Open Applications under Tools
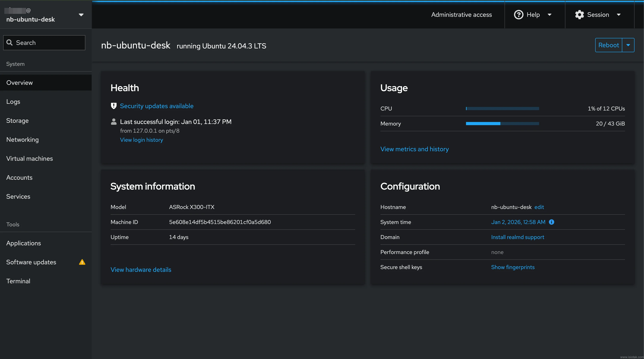644x359 pixels. pyautogui.click(x=46, y=243)
